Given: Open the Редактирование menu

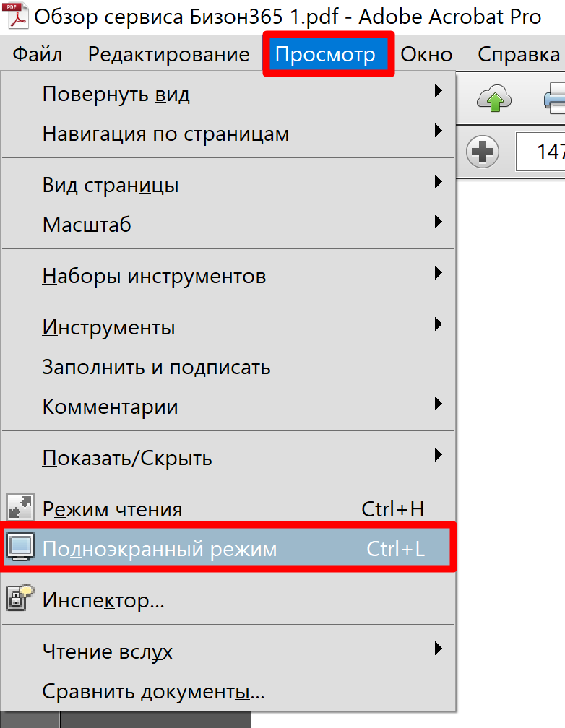Looking at the screenshot, I should click(168, 54).
